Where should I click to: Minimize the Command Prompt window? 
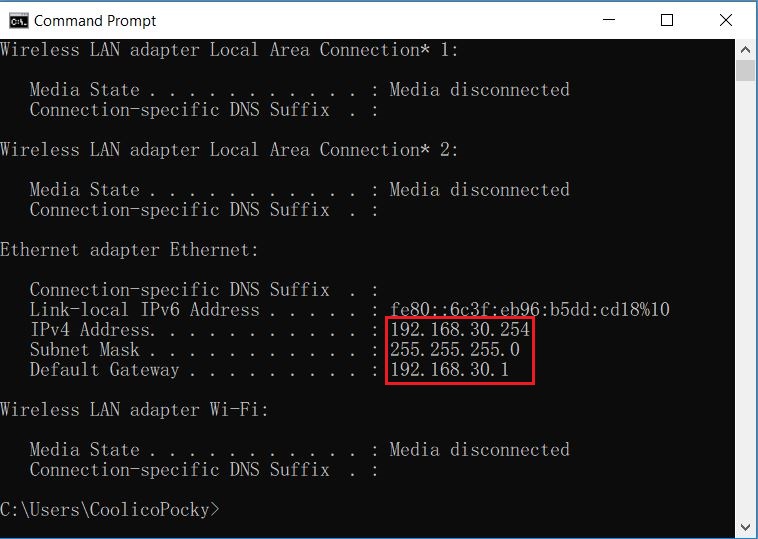click(x=609, y=20)
